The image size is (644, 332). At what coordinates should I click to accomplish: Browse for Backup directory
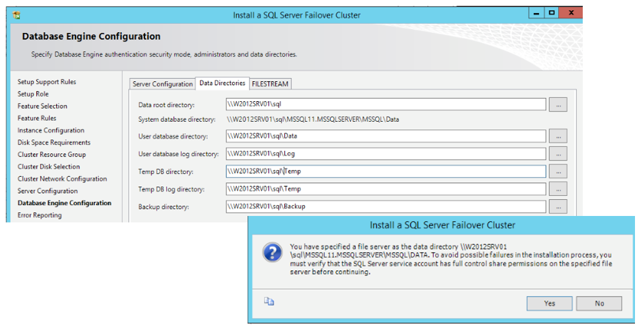558,207
